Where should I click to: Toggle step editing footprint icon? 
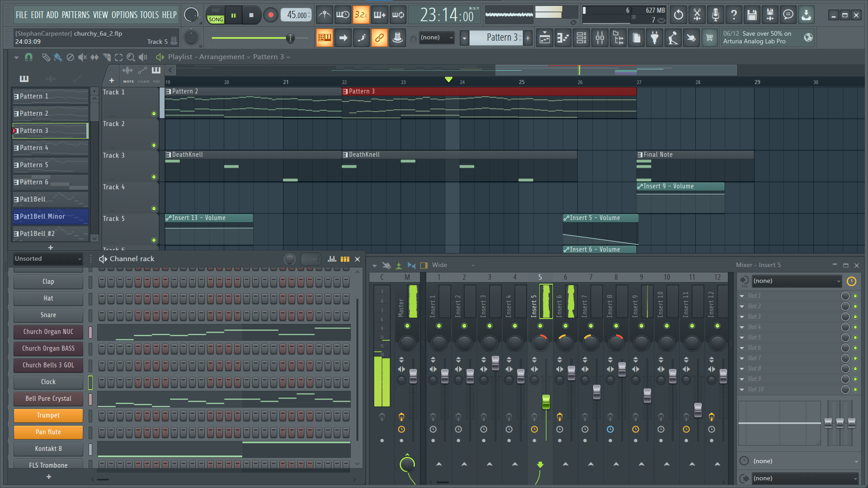pyautogui.click(x=361, y=38)
